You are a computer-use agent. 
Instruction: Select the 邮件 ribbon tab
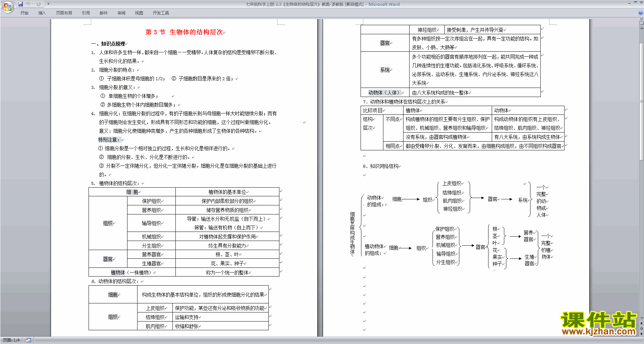pyautogui.click(x=104, y=13)
